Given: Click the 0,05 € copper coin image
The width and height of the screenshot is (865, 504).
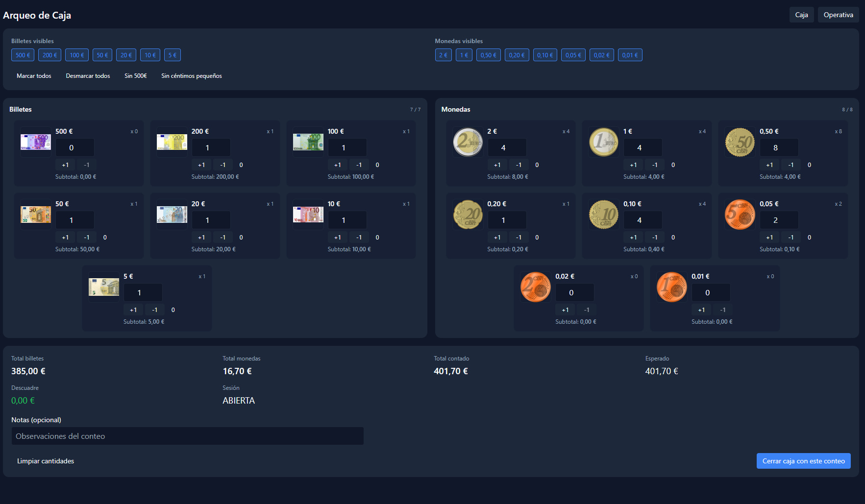Looking at the screenshot, I should coord(740,215).
